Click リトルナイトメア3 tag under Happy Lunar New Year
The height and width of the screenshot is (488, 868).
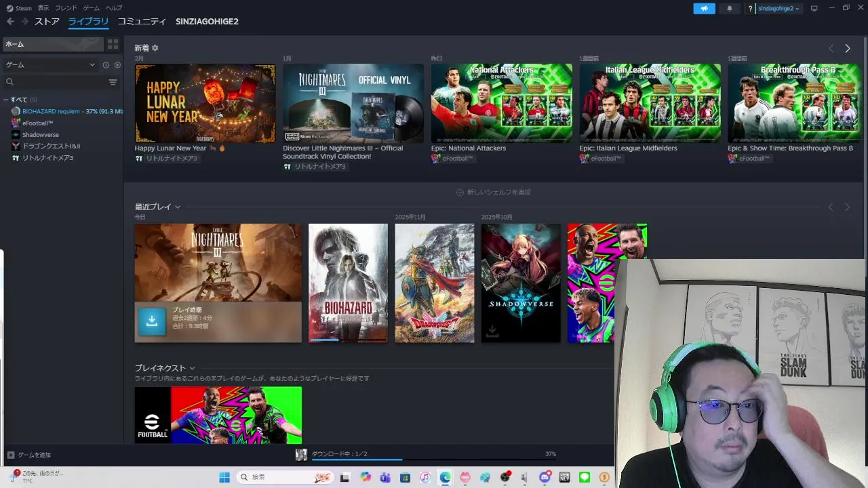167,159
